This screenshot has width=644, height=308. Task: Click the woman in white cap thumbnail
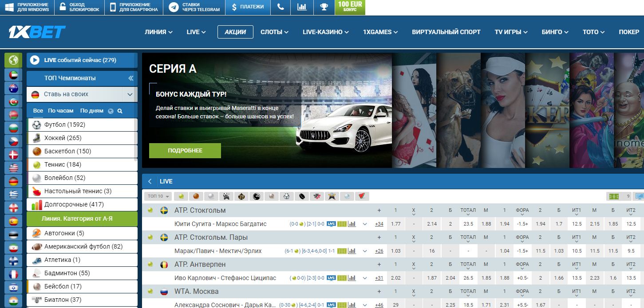[503, 110]
